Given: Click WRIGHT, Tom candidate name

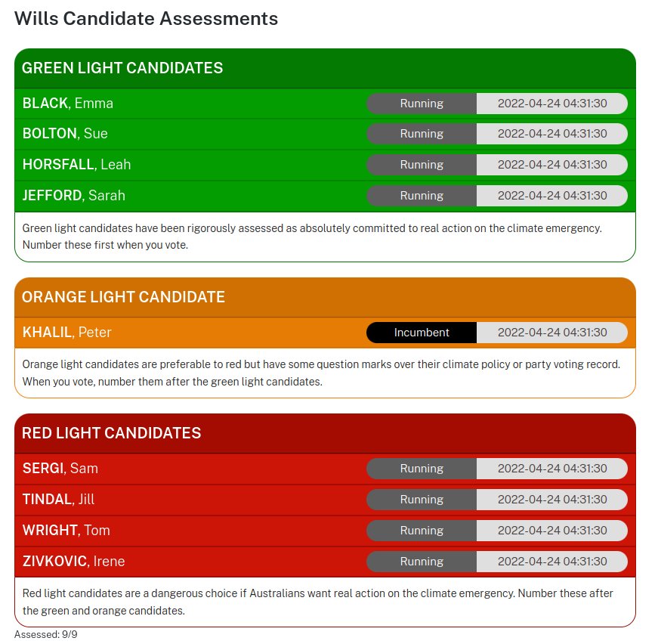Looking at the screenshot, I should [x=66, y=531].
